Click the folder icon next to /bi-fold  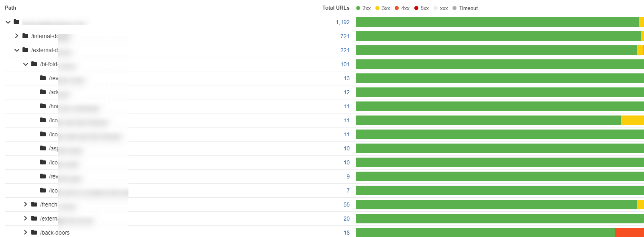click(x=34, y=64)
